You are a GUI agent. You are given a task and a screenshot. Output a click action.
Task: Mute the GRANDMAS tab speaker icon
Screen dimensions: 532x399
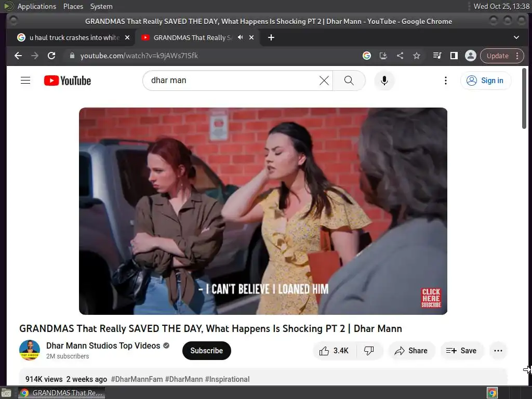(240, 37)
